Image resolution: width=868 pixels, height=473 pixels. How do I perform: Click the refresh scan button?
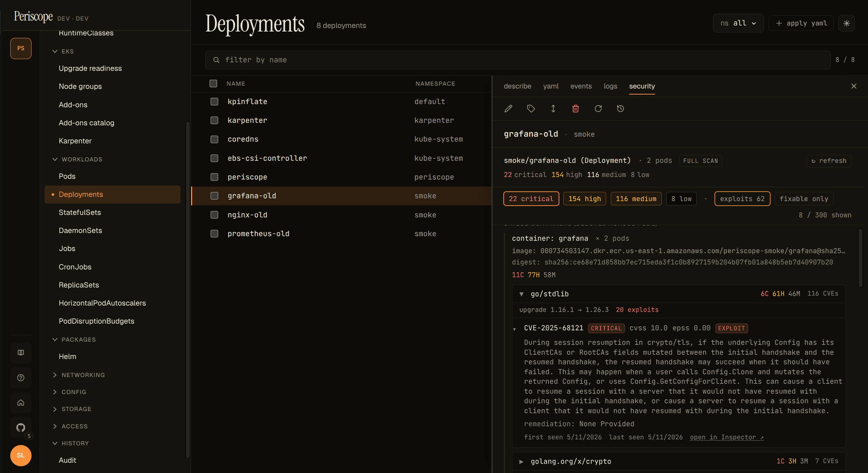(829, 161)
